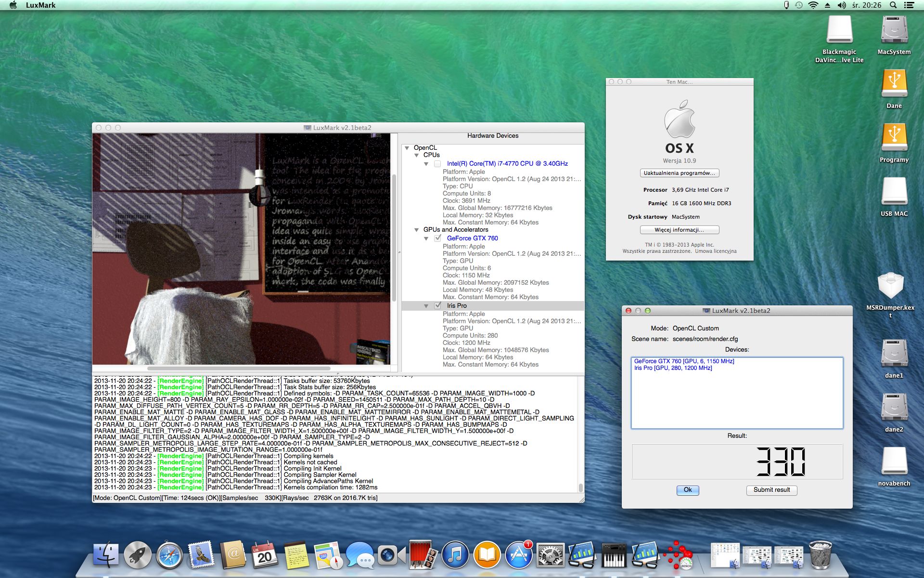This screenshot has height=578, width=924.
Task: Open the App Store from the Dock
Action: point(519,555)
